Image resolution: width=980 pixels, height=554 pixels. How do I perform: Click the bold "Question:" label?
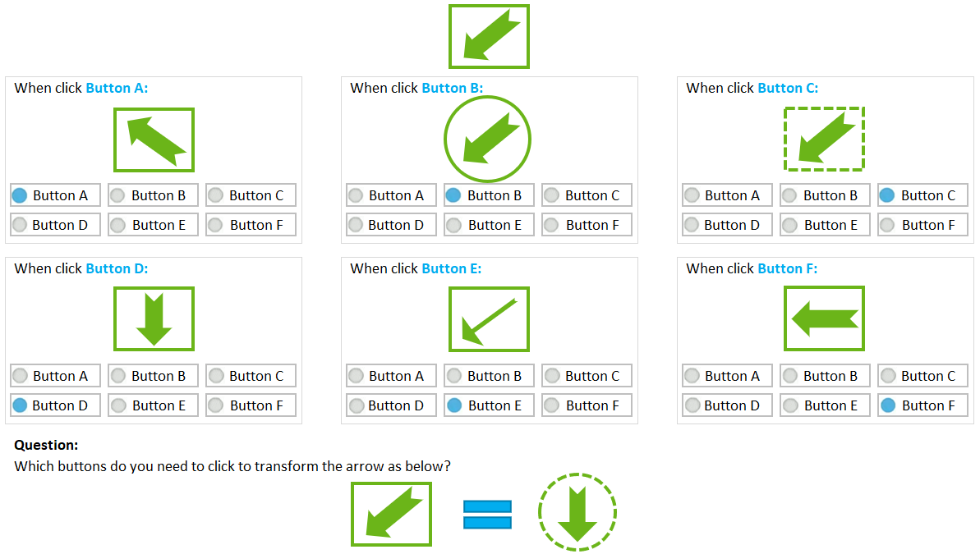pyautogui.click(x=46, y=446)
